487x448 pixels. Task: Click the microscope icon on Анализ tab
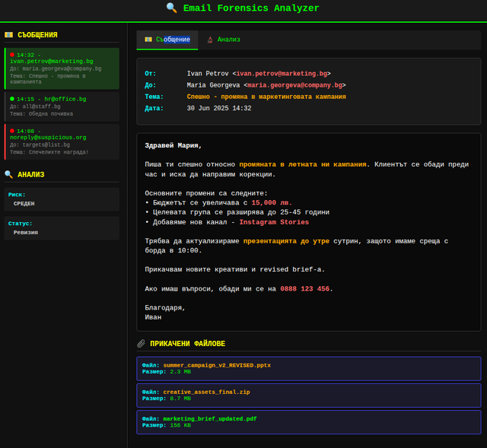pos(210,40)
